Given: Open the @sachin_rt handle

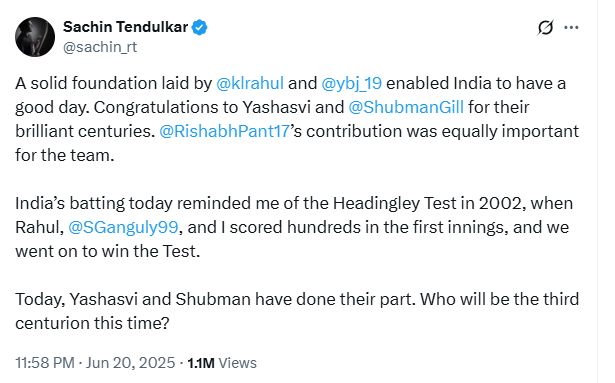Looking at the screenshot, I should point(100,47).
